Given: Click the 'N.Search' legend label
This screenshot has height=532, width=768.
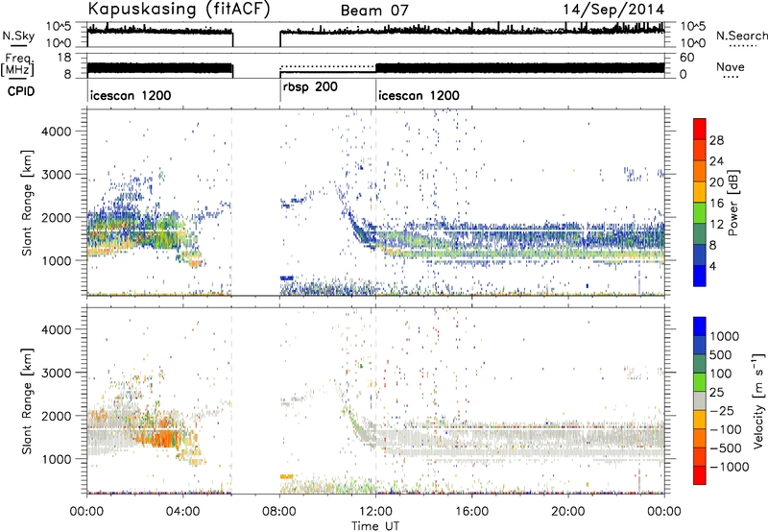Looking at the screenshot, I should [x=741, y=36].
